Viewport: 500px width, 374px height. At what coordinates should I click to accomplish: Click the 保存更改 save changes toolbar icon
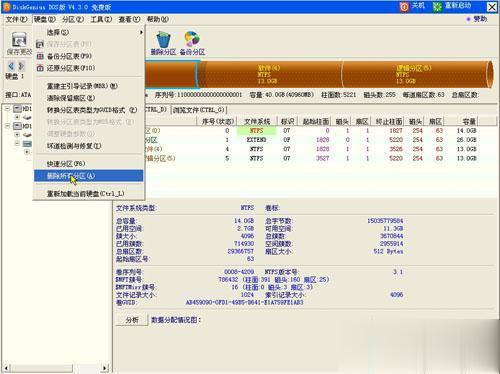coord(19,40)
